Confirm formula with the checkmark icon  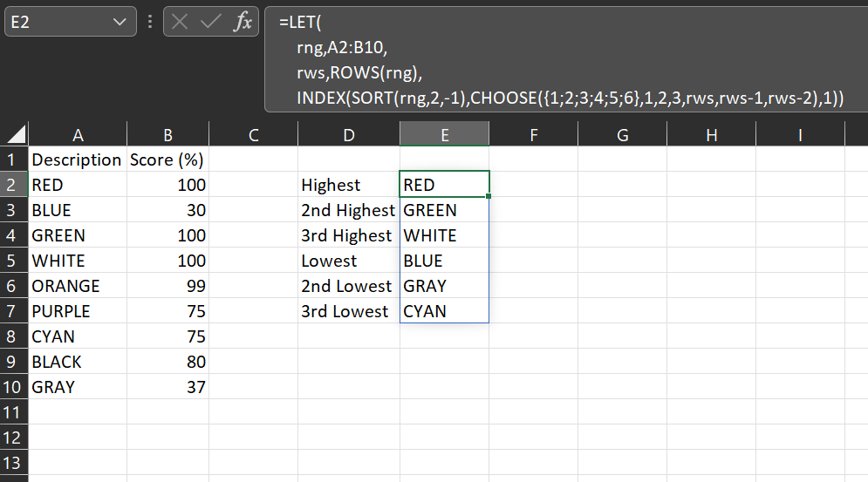point(210,22)
